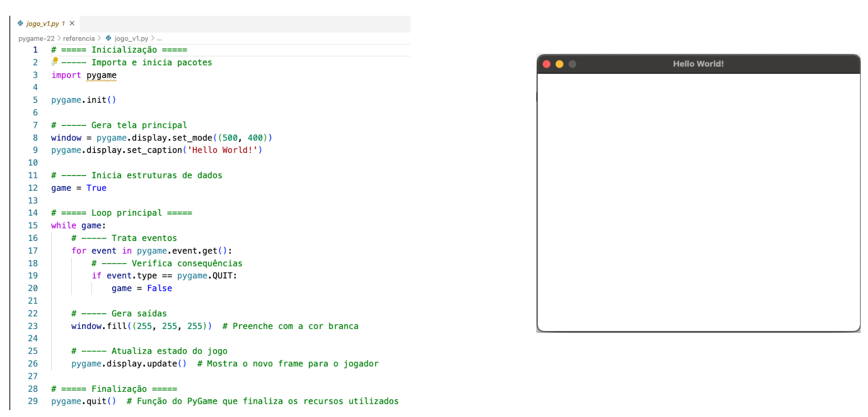Click the white canvas of the Hello World! window
This screenshot has width=868, height=417.
tap(698, 202)
